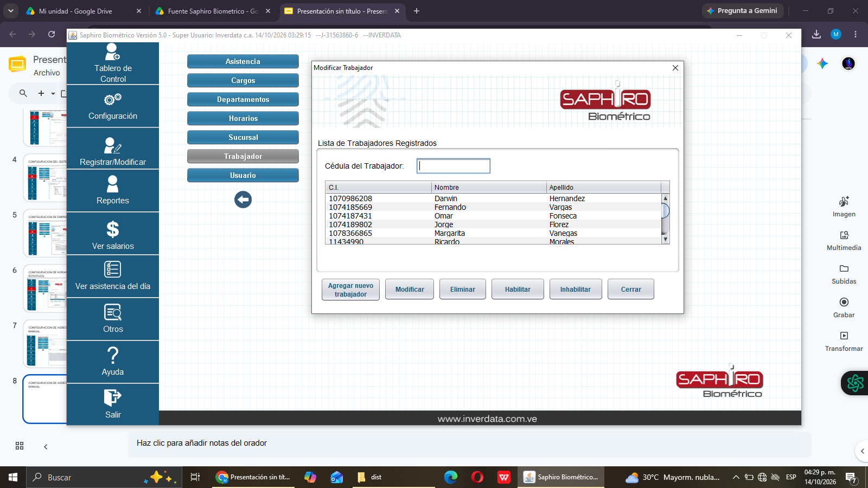Click the Sucursal menu button
Viewport: 868px width, 488px height.
tap(243, 137)
